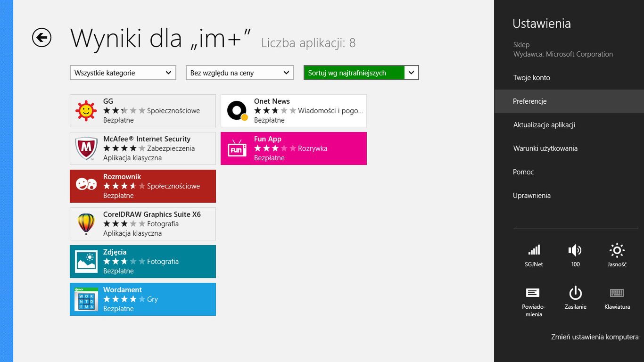
Task: Click Aplikacja klasyczna under CorelDRAW
Action: coord(132,233)
